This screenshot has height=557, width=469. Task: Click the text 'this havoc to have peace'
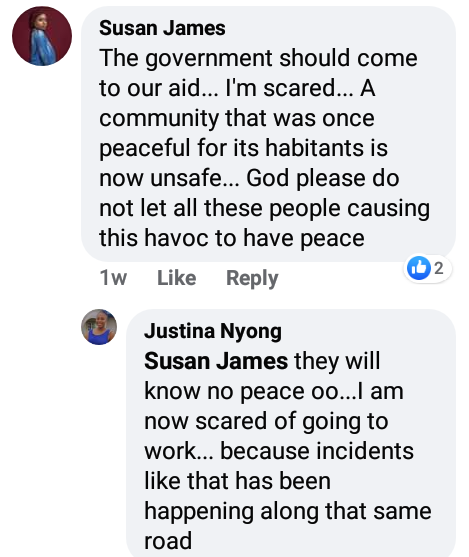point(232,238)
